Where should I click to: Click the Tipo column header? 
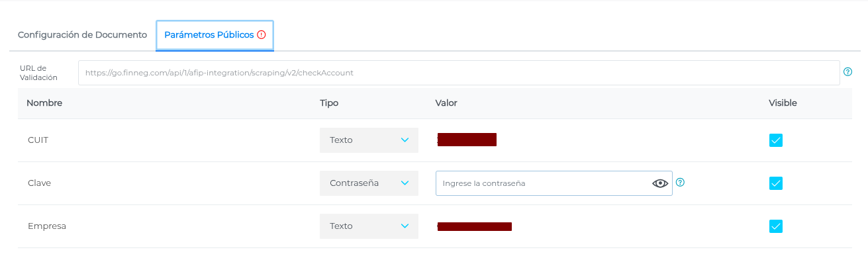(329, 103)
